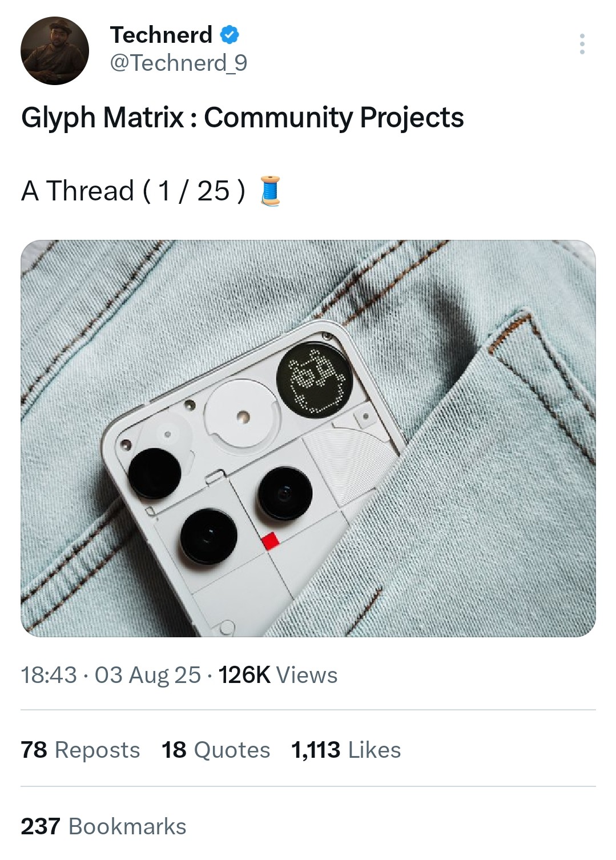Image resolution: width=616 pixels, height=860 pixels.
Task: Open the 1,113 Likes list
Action: [x=346, y=750]
